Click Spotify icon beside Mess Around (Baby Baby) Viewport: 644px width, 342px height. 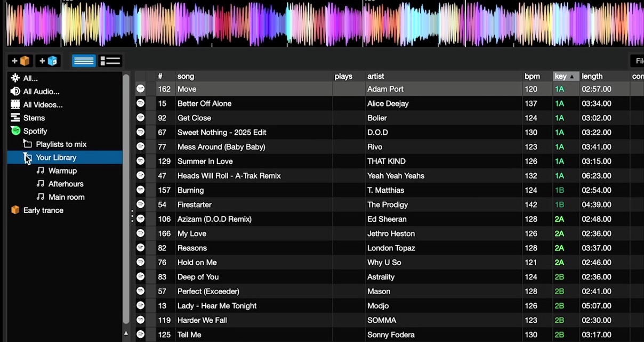pos(140,146)
